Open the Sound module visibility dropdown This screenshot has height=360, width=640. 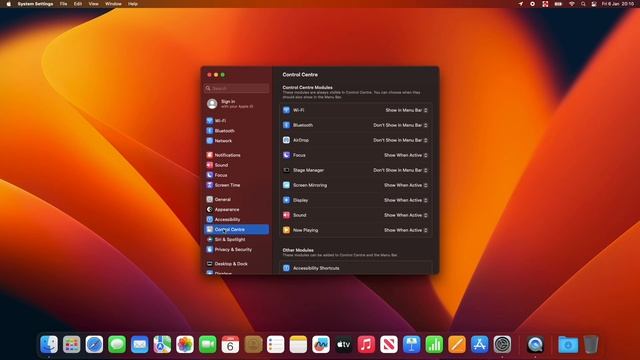point(406,215)
